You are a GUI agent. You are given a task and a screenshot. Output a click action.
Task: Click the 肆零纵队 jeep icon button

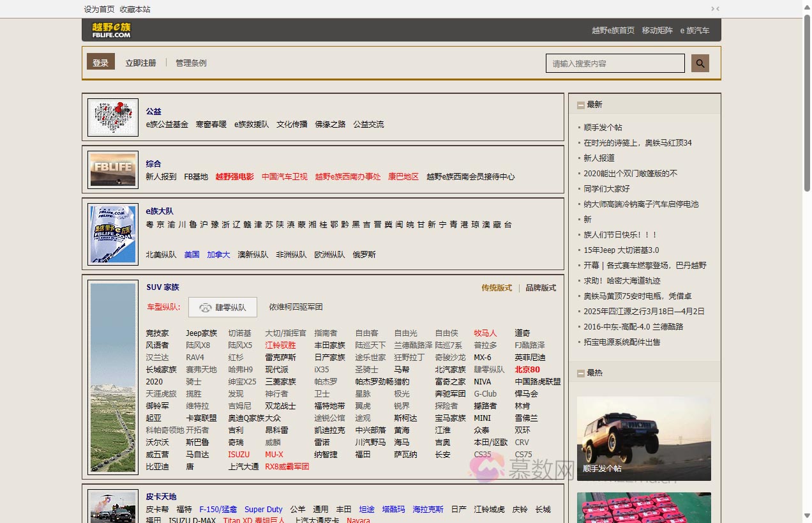(222, 307)
